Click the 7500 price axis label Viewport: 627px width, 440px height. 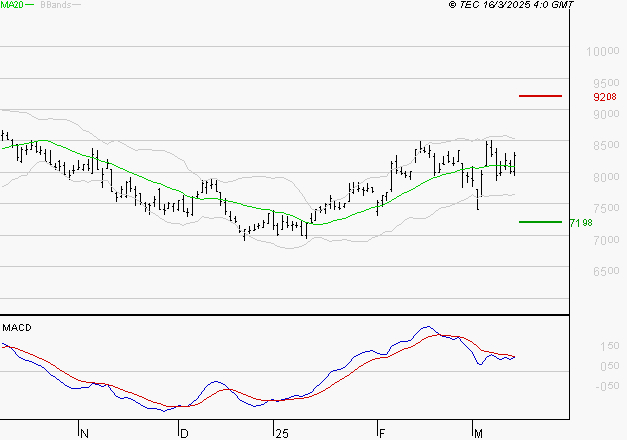coord(606,208)
